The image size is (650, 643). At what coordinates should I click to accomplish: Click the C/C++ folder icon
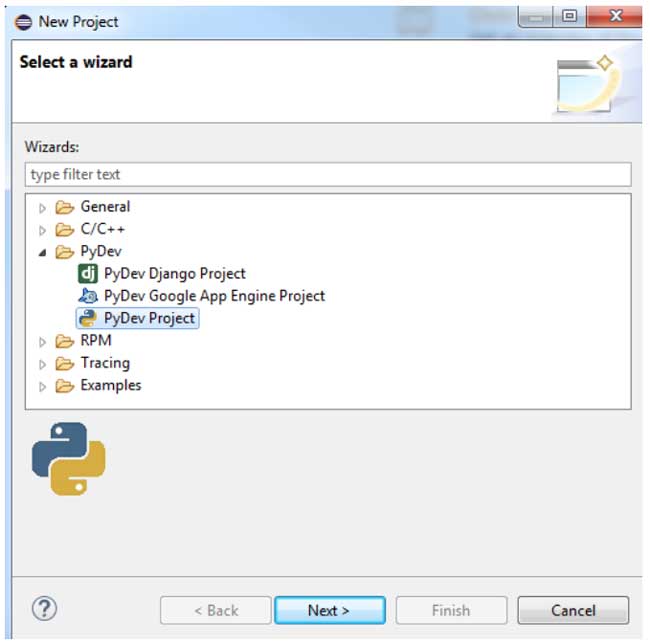tap(65, 229)
